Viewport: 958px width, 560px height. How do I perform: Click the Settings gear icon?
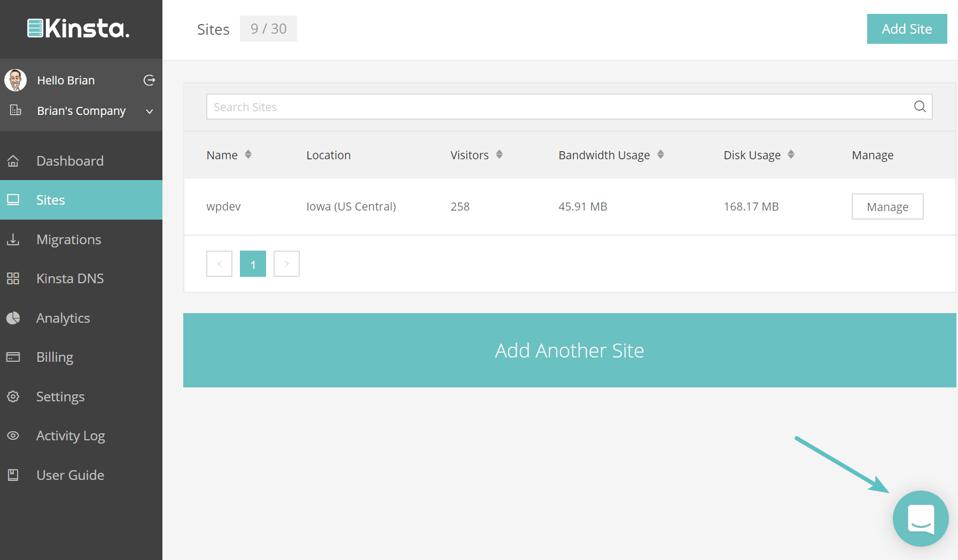[x=13, y=396]
